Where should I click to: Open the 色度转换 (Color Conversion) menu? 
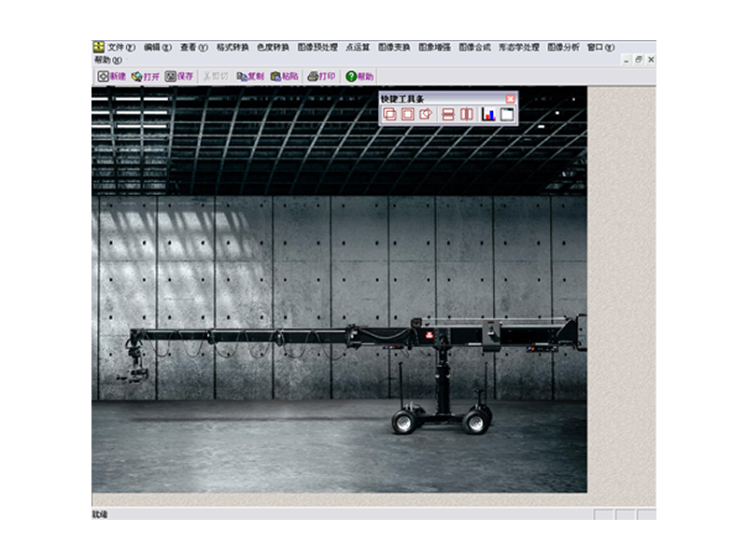point(273,47)
